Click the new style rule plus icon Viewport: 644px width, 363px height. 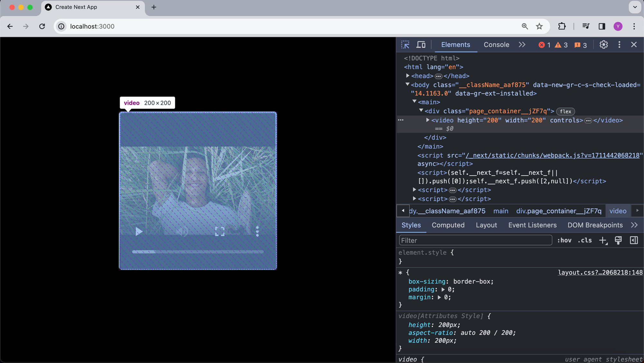click(x=603, y=240)
